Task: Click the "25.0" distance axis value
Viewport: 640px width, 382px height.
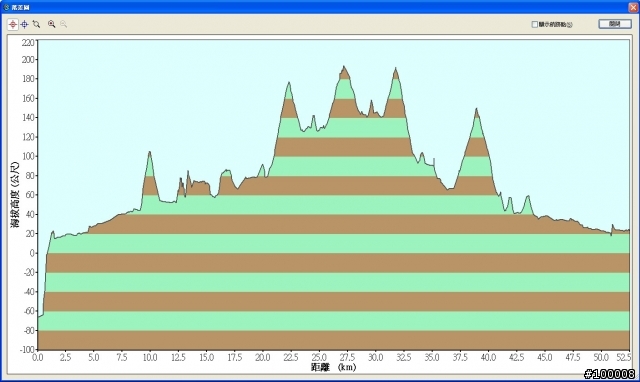Action: [x=319, y=358]
